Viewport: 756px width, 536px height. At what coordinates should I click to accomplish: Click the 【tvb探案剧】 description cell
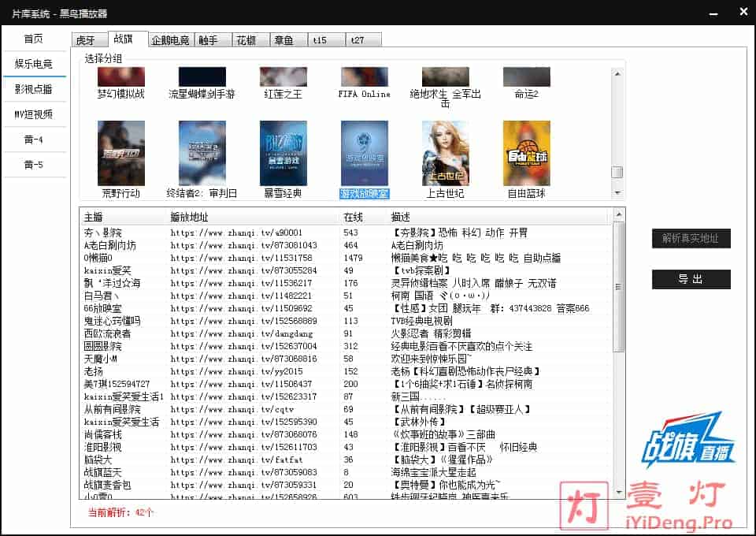click(421, 270)
